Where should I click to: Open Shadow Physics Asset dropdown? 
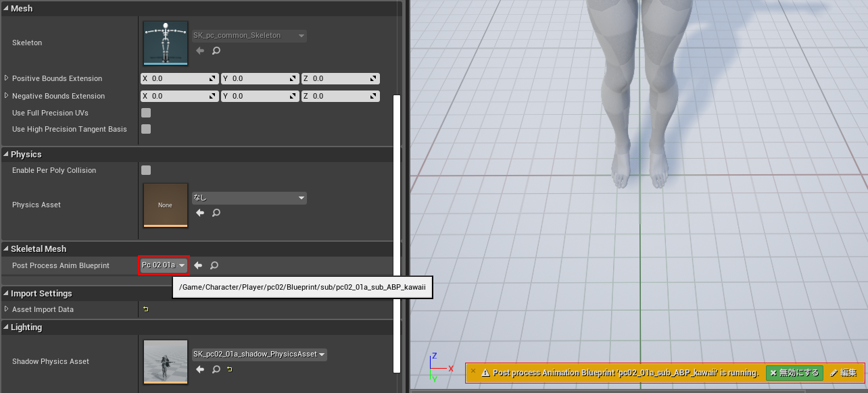tap(259, 354)
